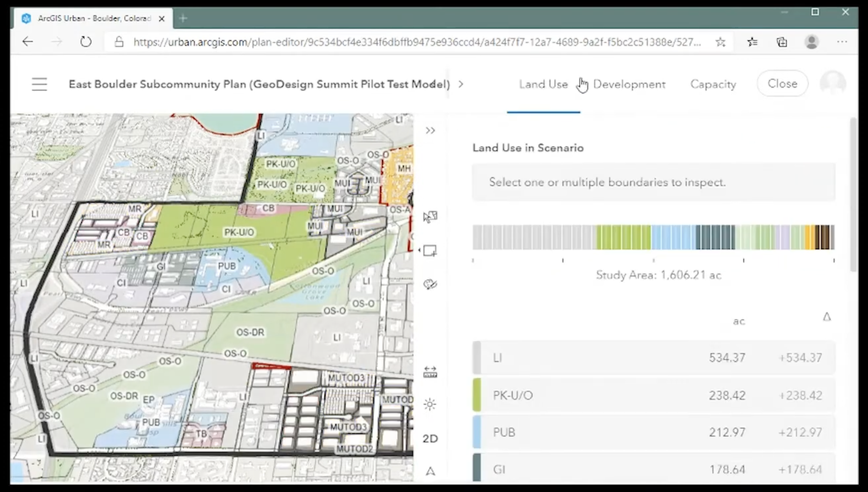This screenshot has height=492, width=868.
Task: Select the PUB land use row
Action: point(654,432)
